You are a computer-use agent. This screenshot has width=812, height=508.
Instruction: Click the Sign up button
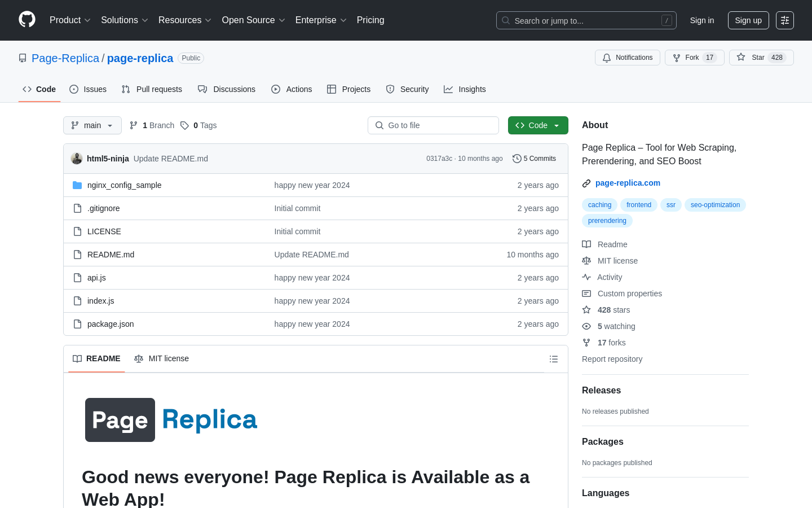[x=748, y=20]
